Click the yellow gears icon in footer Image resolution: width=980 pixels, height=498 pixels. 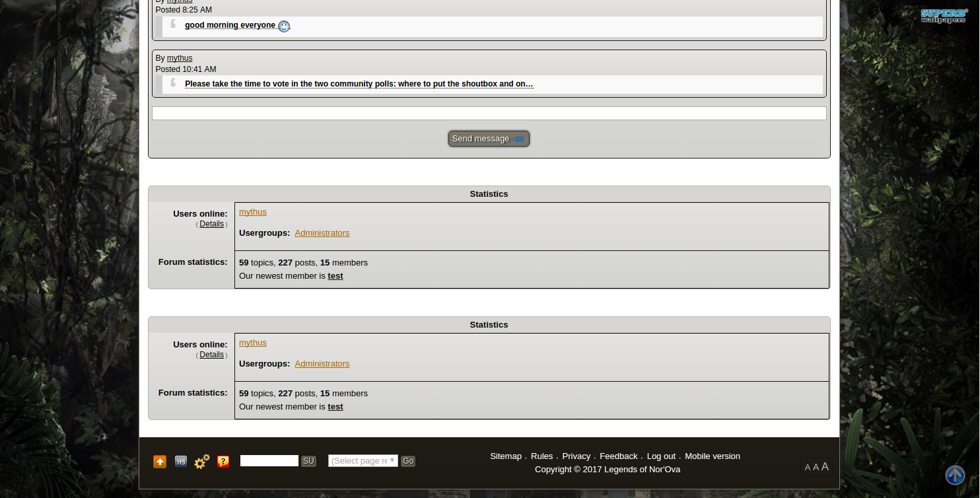coord(202,461)
